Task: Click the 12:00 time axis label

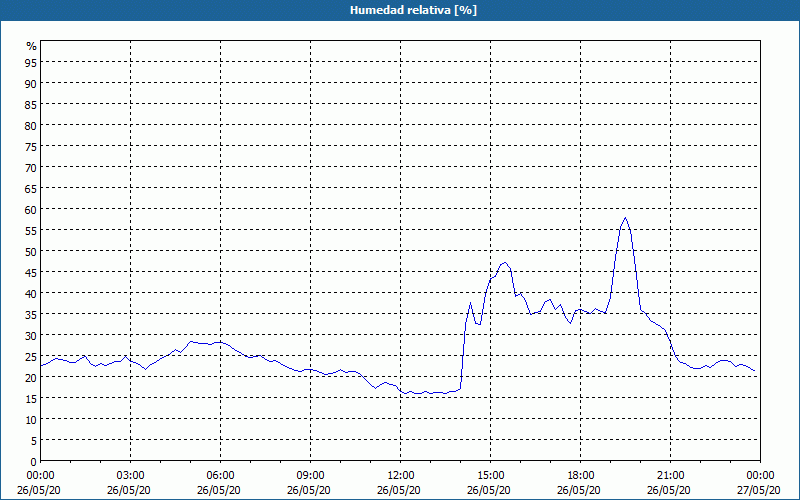Action: [401, 476]
